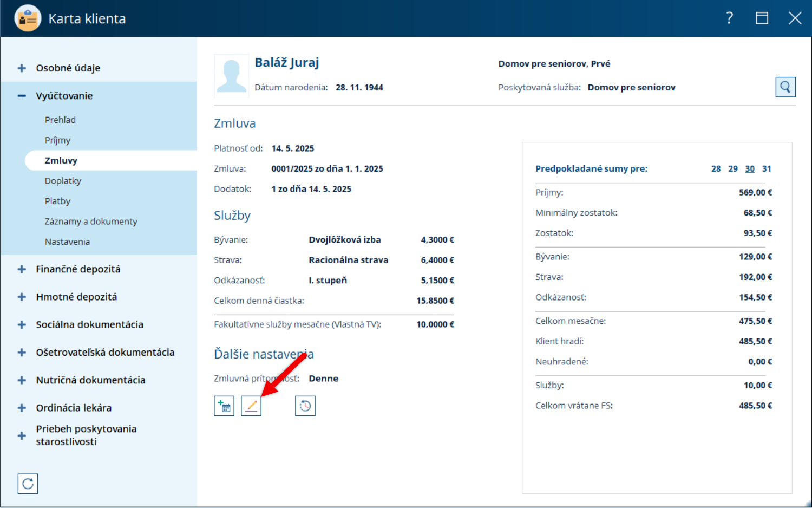This screenshot has width=812, height=508.
Task: Expand the Osobné údaje section
Action: click(22, 68)
